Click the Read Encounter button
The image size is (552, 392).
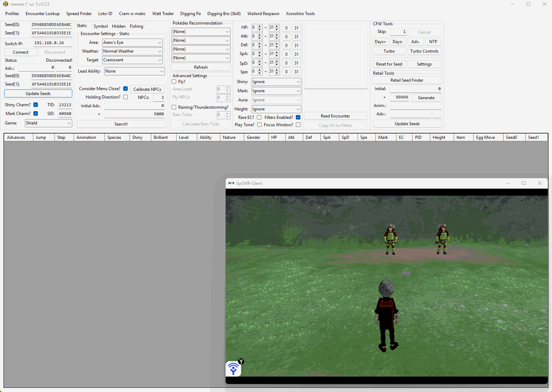click(335, 116)
